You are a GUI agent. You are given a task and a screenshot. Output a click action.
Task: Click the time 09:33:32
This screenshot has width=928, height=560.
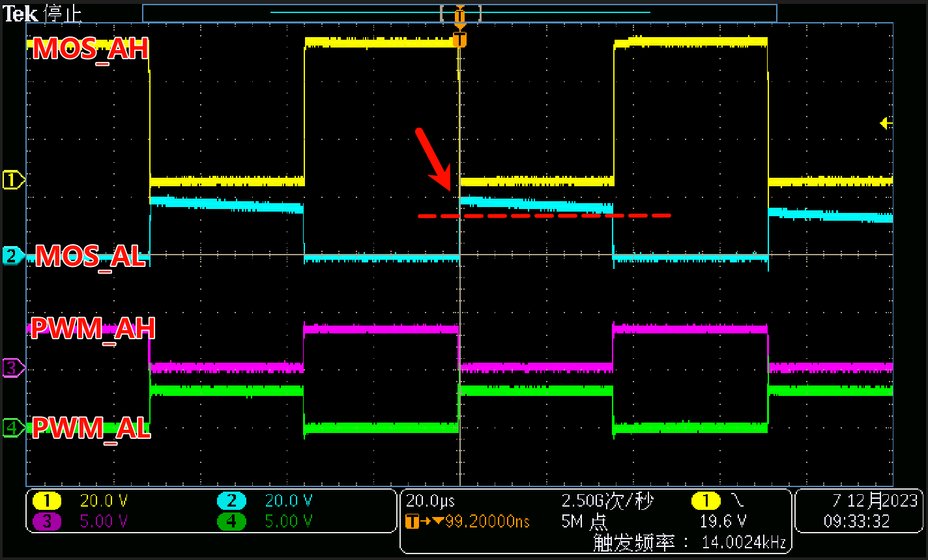(x=858, y=521)
